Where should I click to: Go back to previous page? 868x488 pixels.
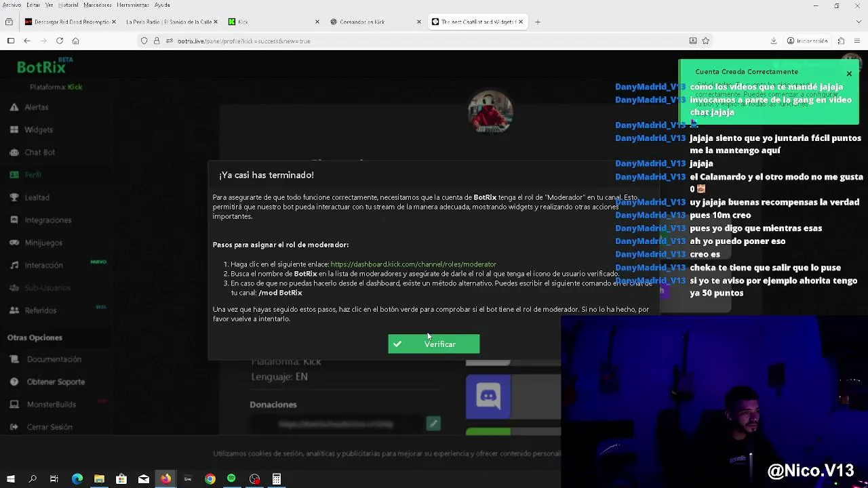click(x=27, y=41)
